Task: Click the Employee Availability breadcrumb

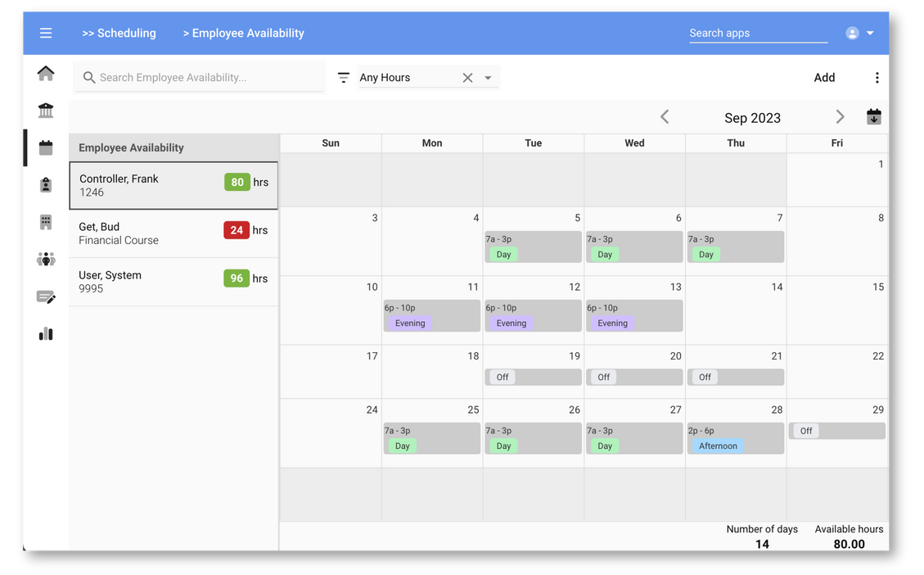Action: point(244,34)
